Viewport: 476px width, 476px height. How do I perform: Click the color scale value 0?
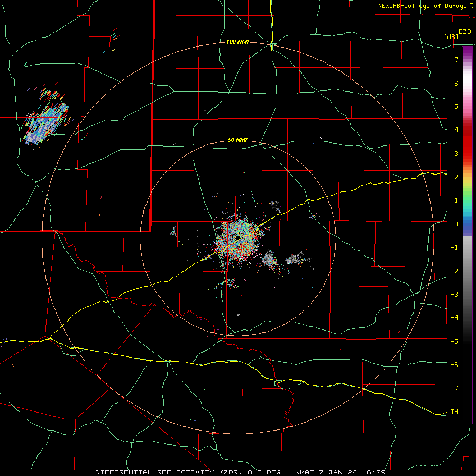coord(456,224)
